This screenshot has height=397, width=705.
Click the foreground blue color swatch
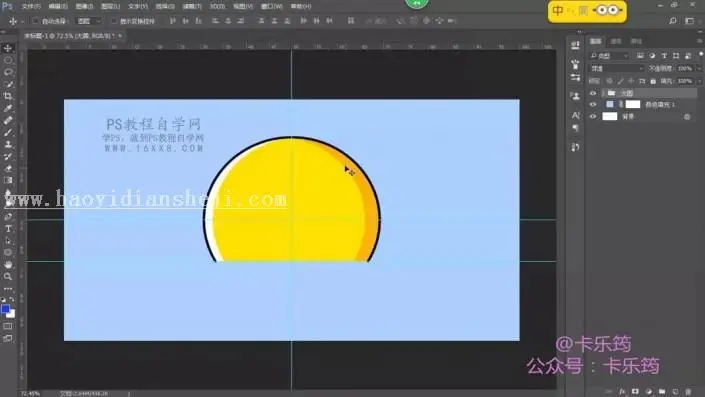pos(5,309)
